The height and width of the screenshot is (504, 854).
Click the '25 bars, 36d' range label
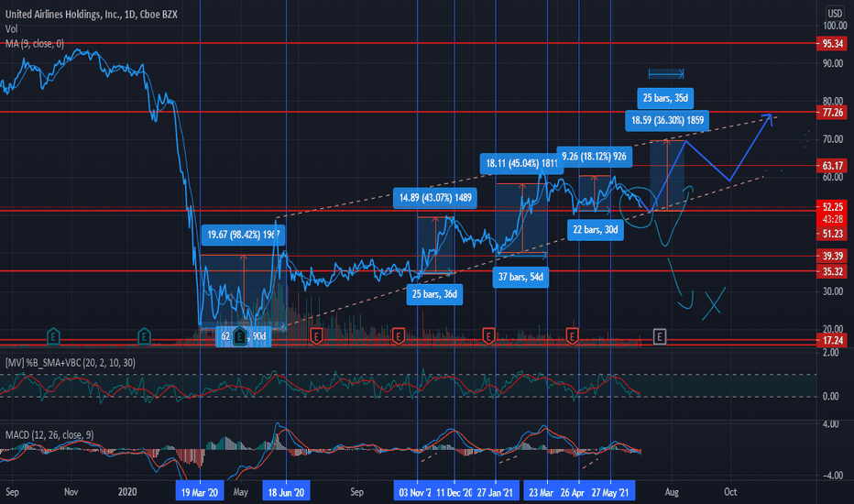pyautogui.click(x=434, y=294)
